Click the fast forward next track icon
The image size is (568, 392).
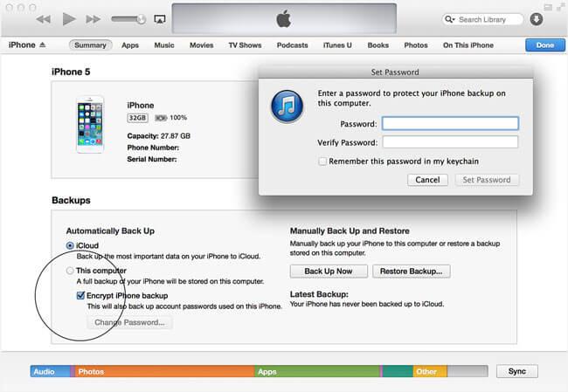click(94, 18)
